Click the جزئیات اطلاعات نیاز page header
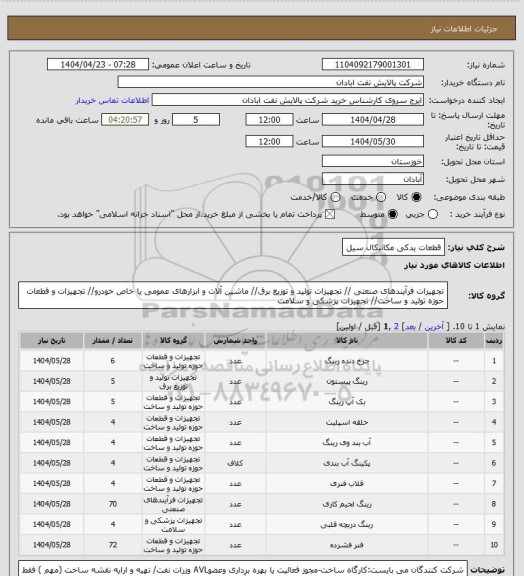Image resolution: width=524 pixels, height=576 pixels. pyautogui.click(x=464, y=29)
